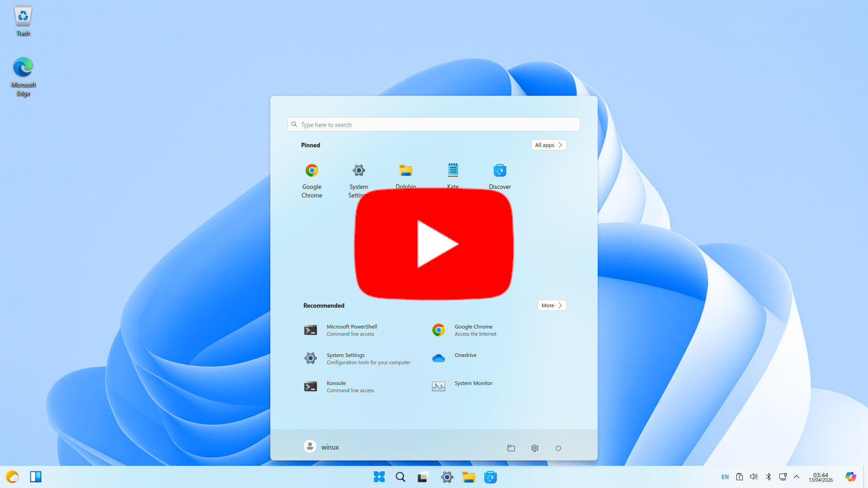
Task: Open the file folder icon in the start menu footer
Action: (x=511, y=448)
